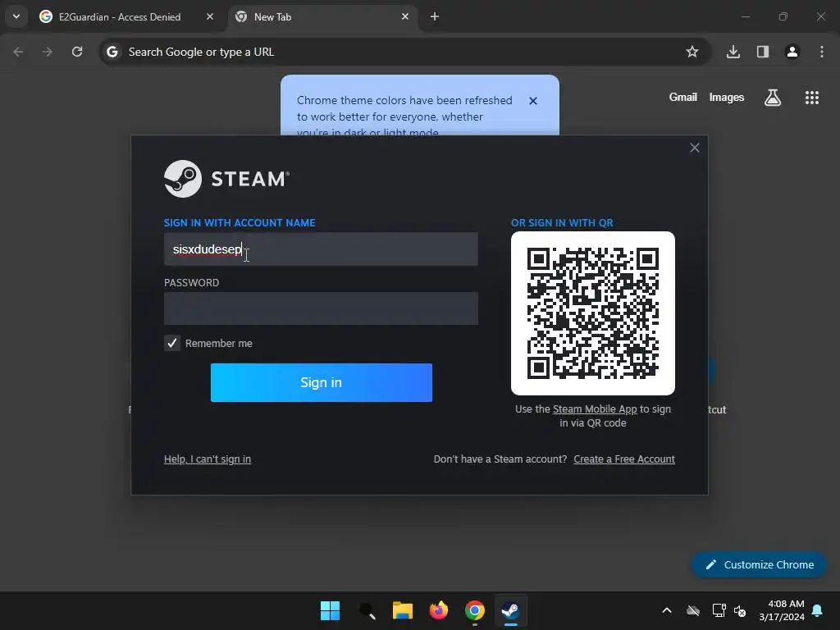Click the Google logo in the address bar
This screenshot has width=840, height=630.
[x=112, y=52]
